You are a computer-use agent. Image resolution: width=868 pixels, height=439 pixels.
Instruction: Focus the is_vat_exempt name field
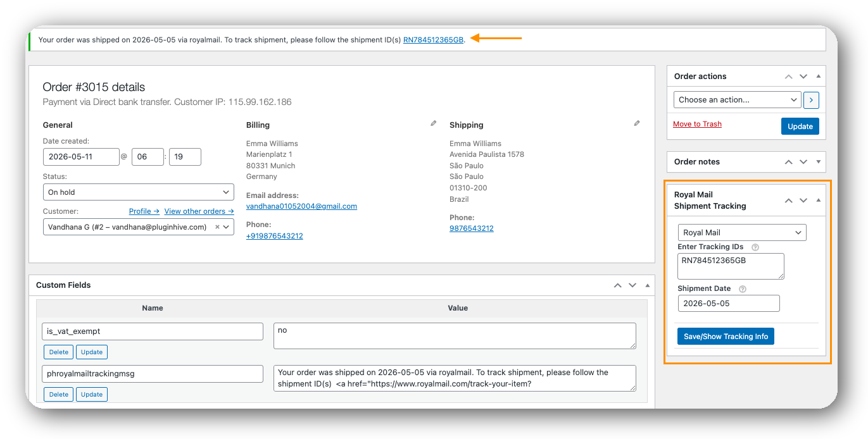[153, 331]
